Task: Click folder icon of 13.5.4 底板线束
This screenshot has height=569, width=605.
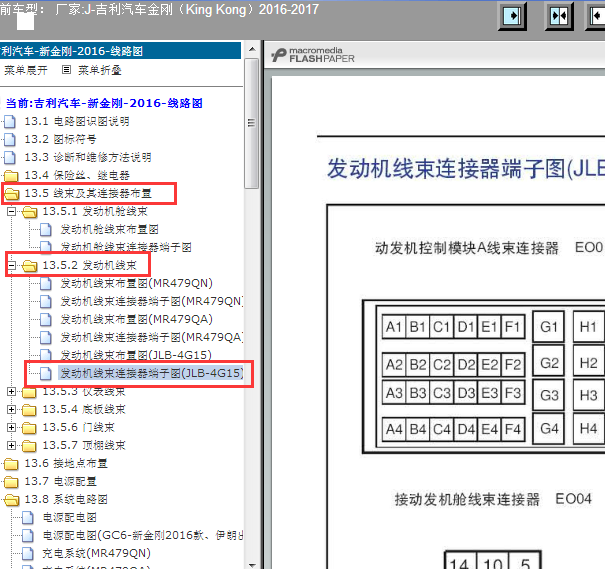Action: (29, 409)
